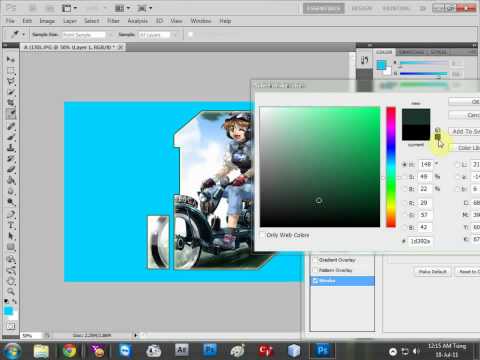Viewport: 480px width, 360px height.
Task: Open After Effects from the taskbar
Action: (182, 350)
